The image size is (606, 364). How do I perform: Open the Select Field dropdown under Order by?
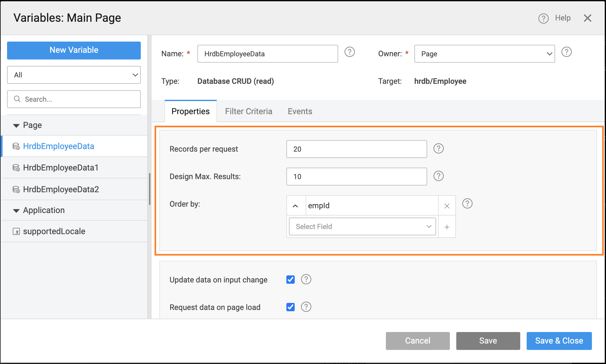point(362,226)
